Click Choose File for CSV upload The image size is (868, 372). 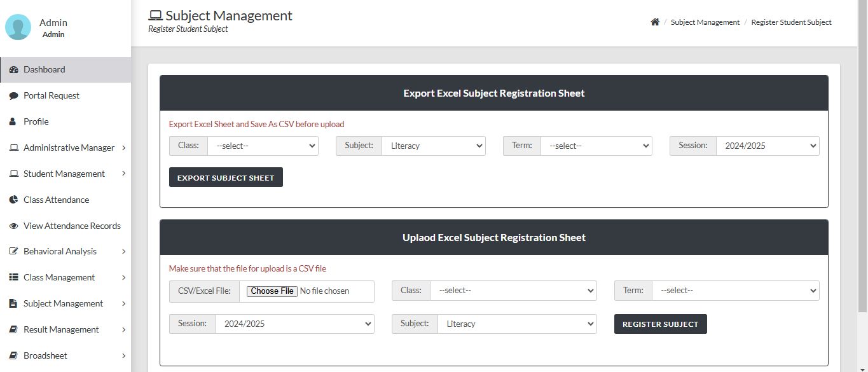[273, 291]
